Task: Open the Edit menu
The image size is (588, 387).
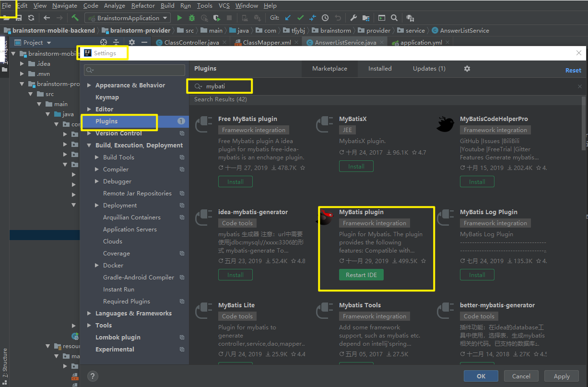Action: (23, 6)
